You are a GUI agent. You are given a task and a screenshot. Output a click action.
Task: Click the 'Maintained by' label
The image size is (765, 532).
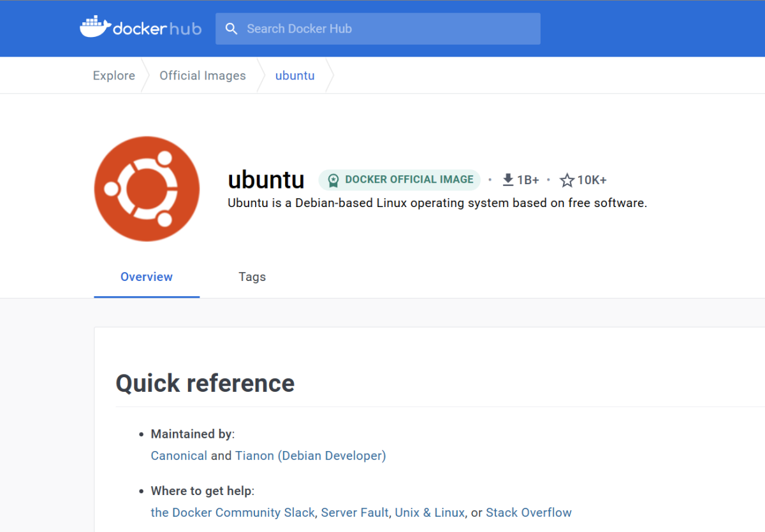click(191, 434)
